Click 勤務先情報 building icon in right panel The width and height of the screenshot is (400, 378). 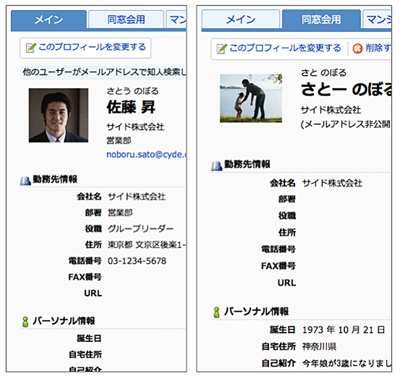click(x=217, y=165)
